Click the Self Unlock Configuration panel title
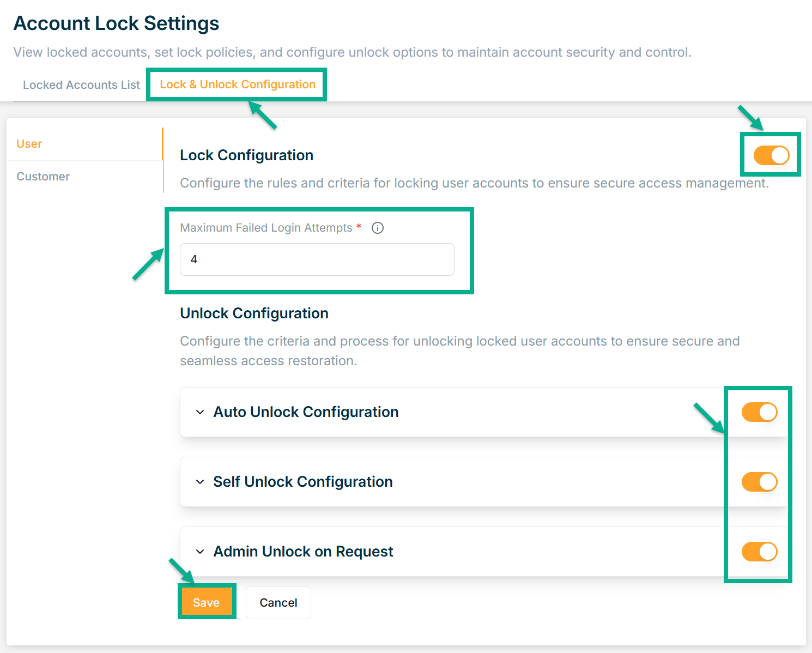This screenshot has height=653, width=812. pos(303,482)
